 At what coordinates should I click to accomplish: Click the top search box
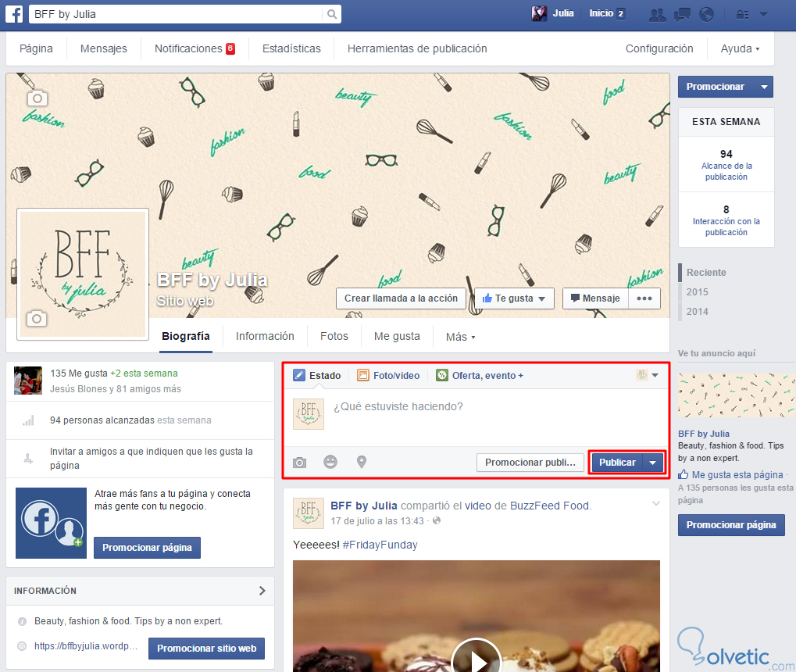click(177, 14)
